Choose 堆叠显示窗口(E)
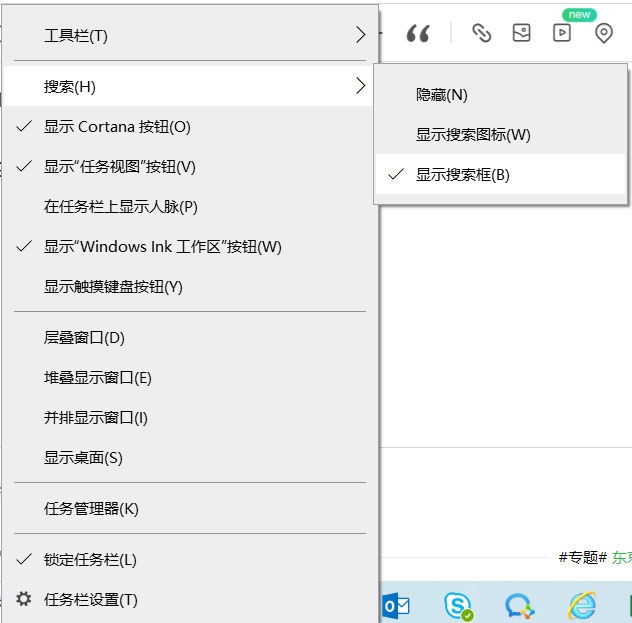 [x=189, y=378]
